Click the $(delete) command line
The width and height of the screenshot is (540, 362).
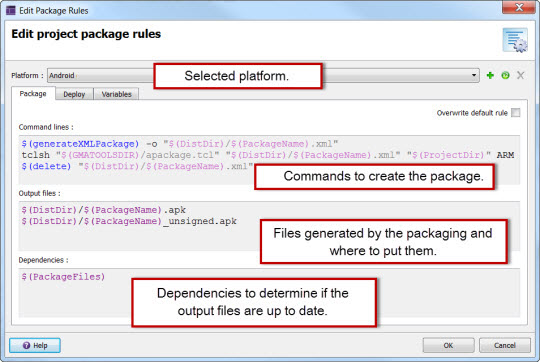[137, 166]
